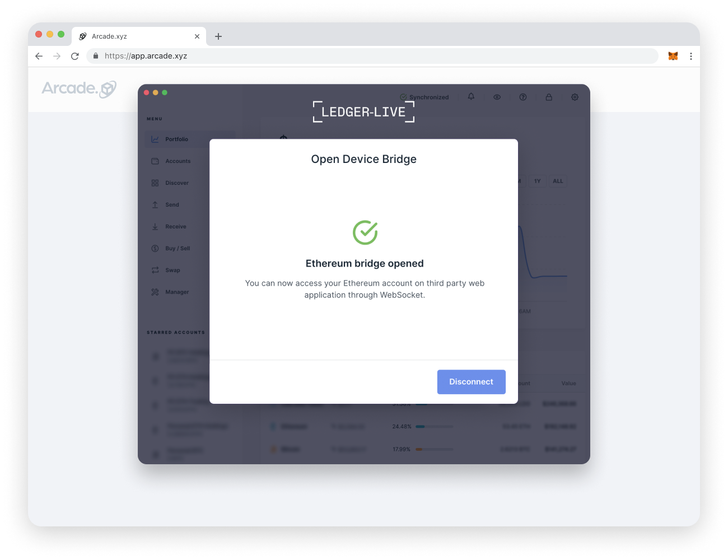
Task: Click the lock icon in Ledger Live
Action: pos(549,97)
